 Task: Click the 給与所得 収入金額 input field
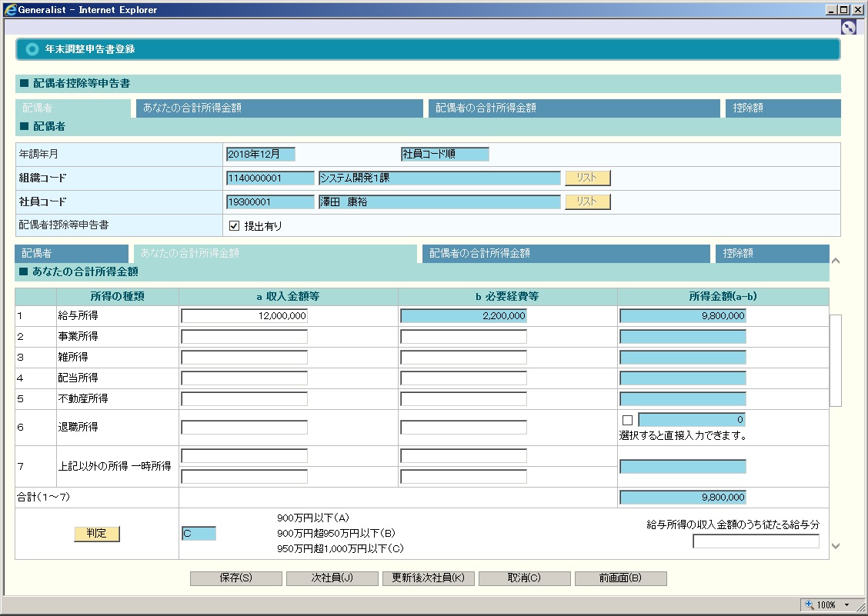pos(244,315)
